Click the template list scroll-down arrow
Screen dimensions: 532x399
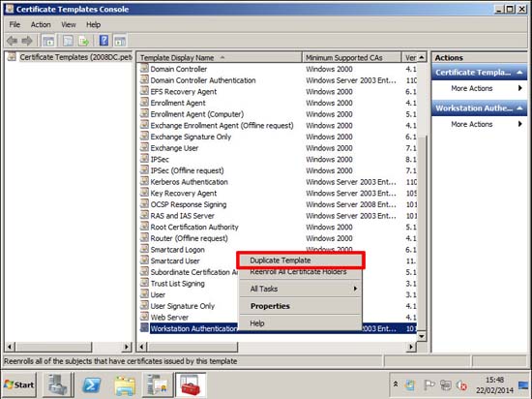point(422,336)
